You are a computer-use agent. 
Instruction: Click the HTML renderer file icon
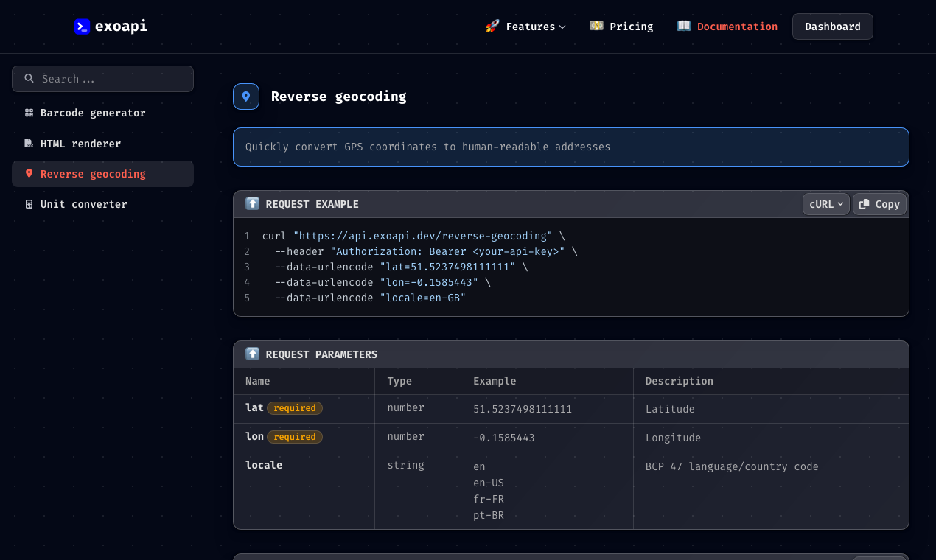click(x=29, y=143)
